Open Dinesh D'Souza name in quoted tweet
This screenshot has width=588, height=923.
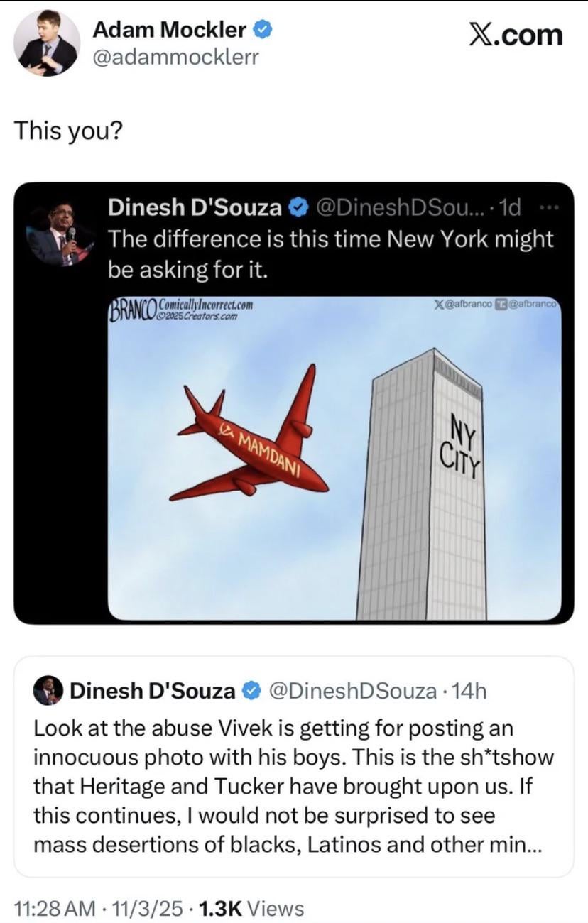[152, 690]
